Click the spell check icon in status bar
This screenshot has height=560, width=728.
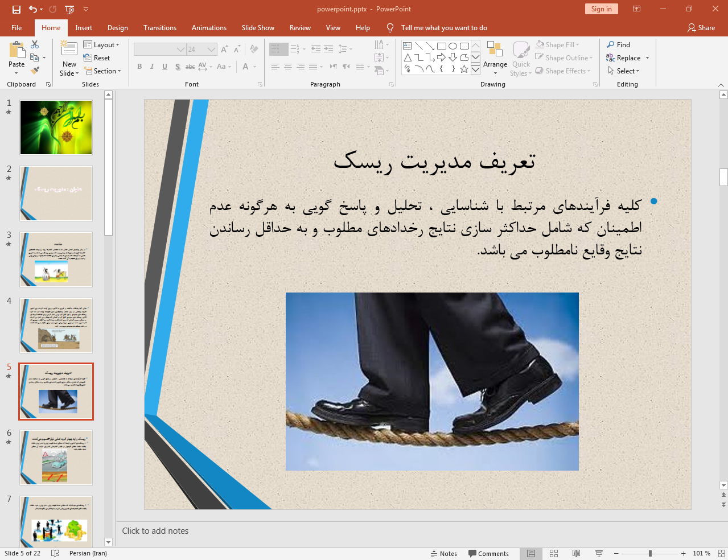[x=55, y=553]
